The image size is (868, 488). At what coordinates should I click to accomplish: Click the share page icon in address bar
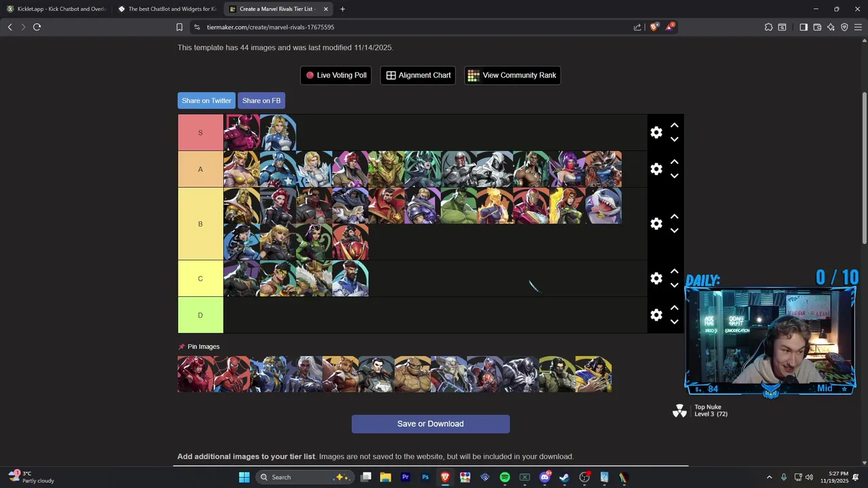pos(637,27)
